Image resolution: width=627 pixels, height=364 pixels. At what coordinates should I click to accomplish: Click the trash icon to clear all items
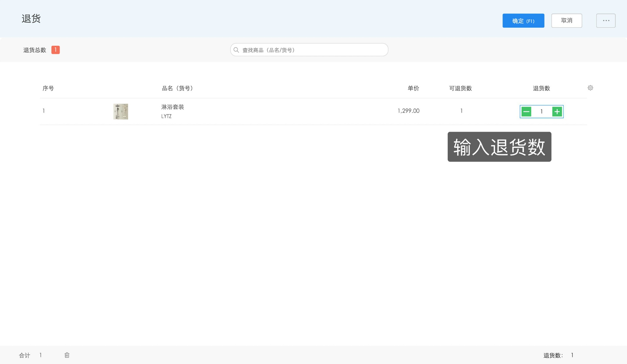point(67,355)
